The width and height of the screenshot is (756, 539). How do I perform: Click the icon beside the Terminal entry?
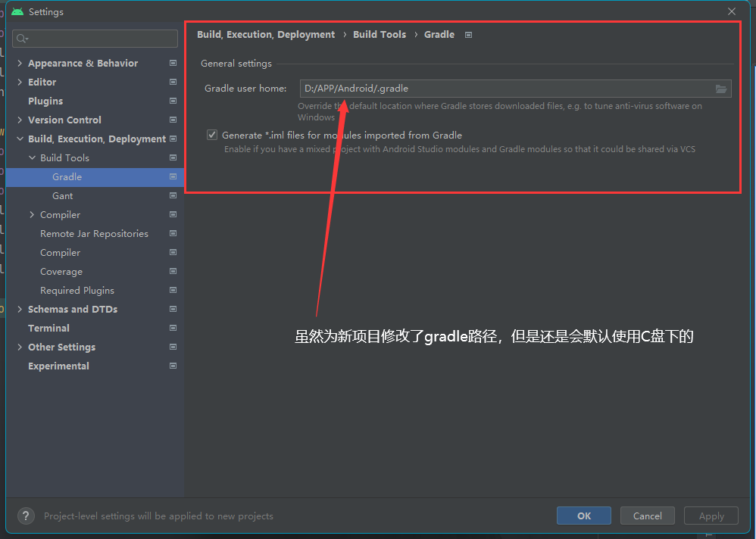(x=173, y=328)
